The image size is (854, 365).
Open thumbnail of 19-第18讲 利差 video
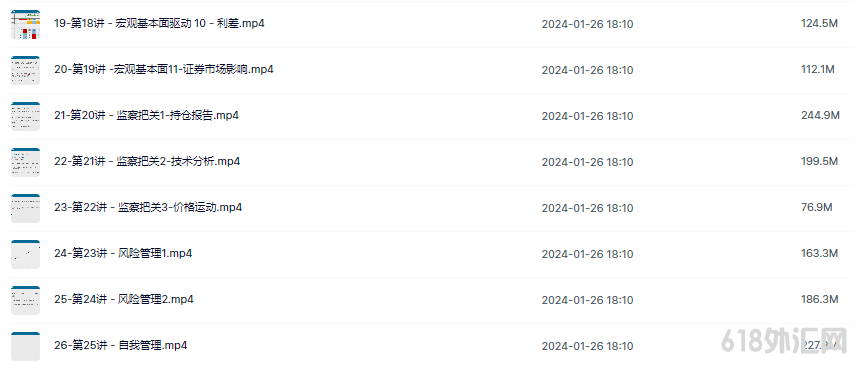[26, 25]
